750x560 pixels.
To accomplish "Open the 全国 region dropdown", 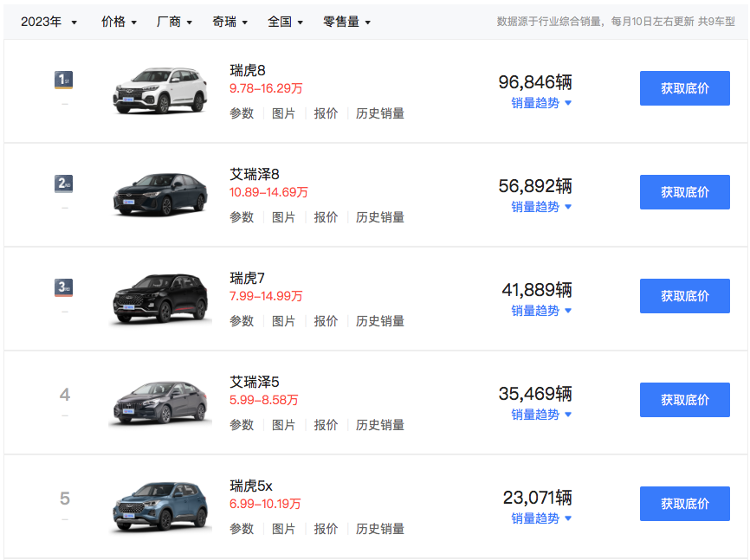I will pyautogui.click(x=285, y=22).
